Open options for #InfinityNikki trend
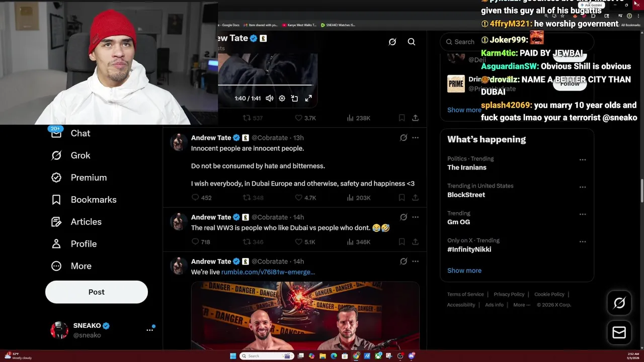 pyautogui.click(x=583, y=242)
